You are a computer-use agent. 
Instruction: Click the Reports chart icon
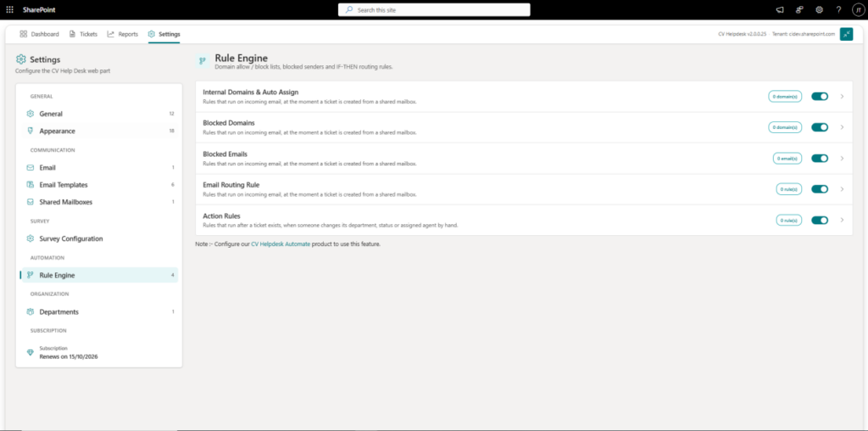point(111,34)
